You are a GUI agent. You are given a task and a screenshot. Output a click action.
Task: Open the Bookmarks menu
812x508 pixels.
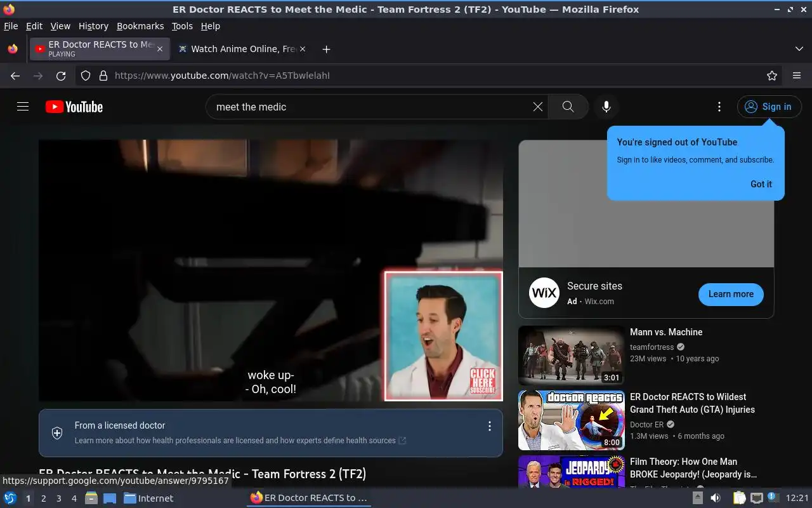tap(140, 26)
